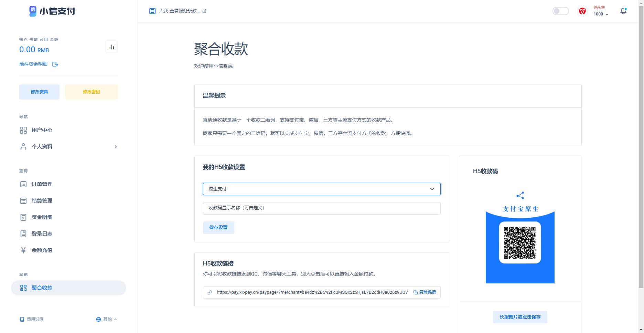
Task: Click the notification bell icon
Action: pos(623,11)
